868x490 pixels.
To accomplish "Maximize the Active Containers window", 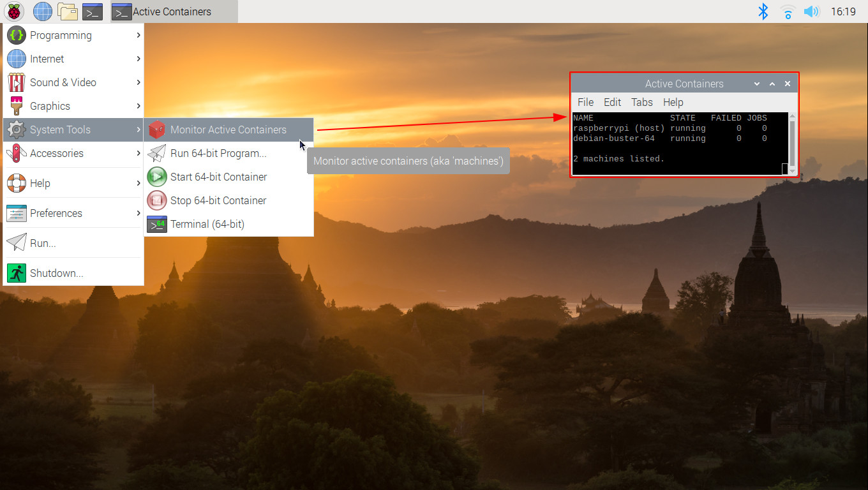I will click(772, 84).
